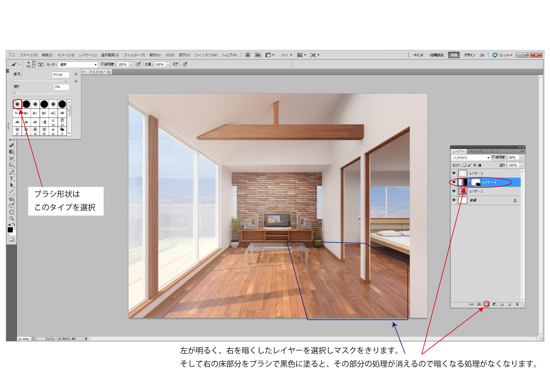The width and height of the screenshot is (550, 392).
Task: Hide the レイヤー 5 layer
Action: [454, 173]
